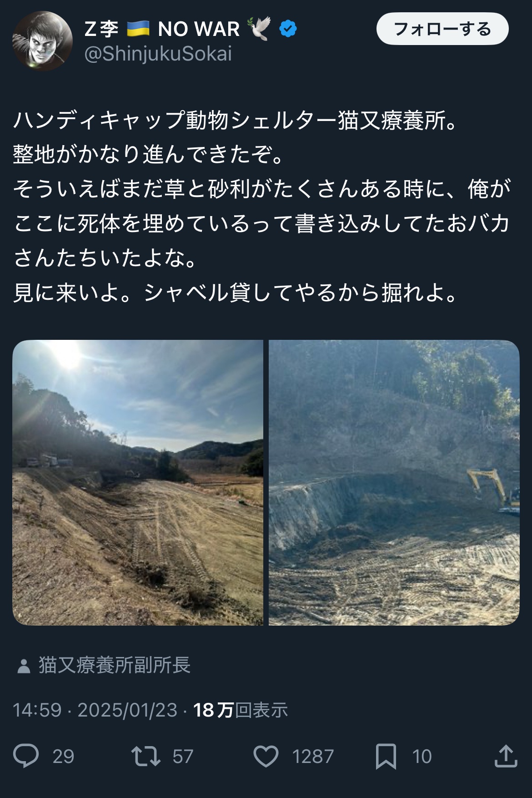Click the like count 1287
Image resolution: width=532 pixels, height=798 pixels.
pyautogui.click(x=313, y=757)
